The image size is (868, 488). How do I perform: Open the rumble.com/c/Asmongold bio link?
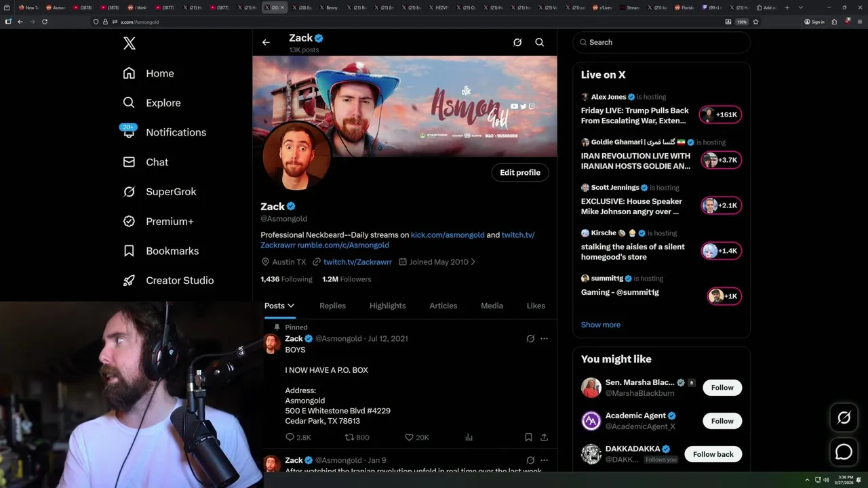click(x=343, y=245)
